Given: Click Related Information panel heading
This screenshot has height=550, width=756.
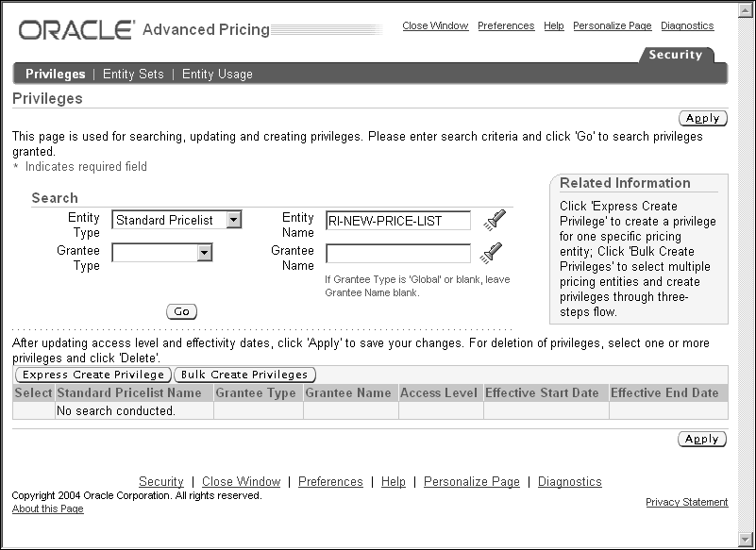Looking at the screenshot, I should (x=625, y=183).
